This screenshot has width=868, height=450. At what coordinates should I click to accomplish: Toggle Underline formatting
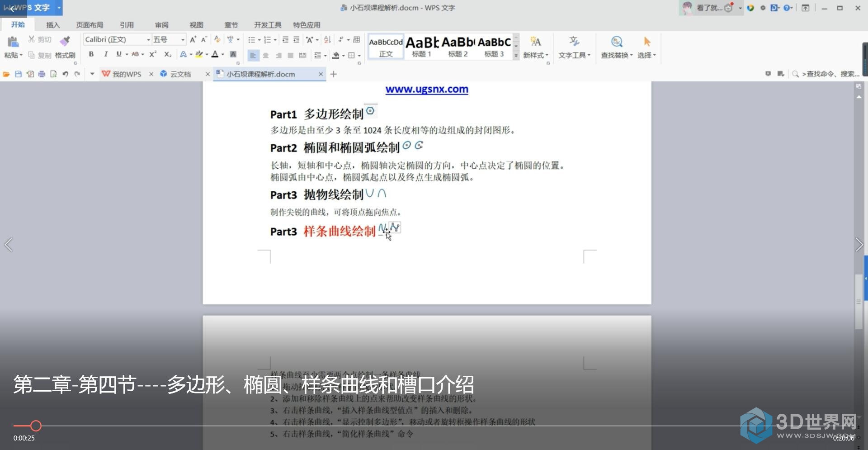[x=118, y=54]
